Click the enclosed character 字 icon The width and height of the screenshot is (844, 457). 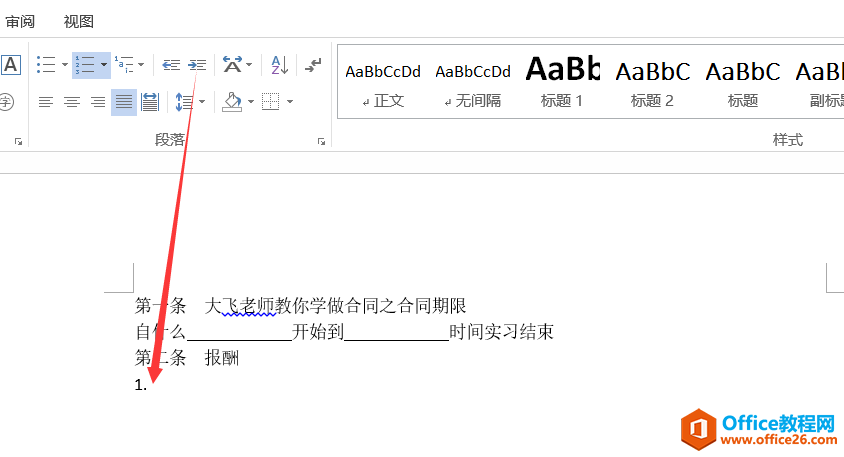pos(6,102)
